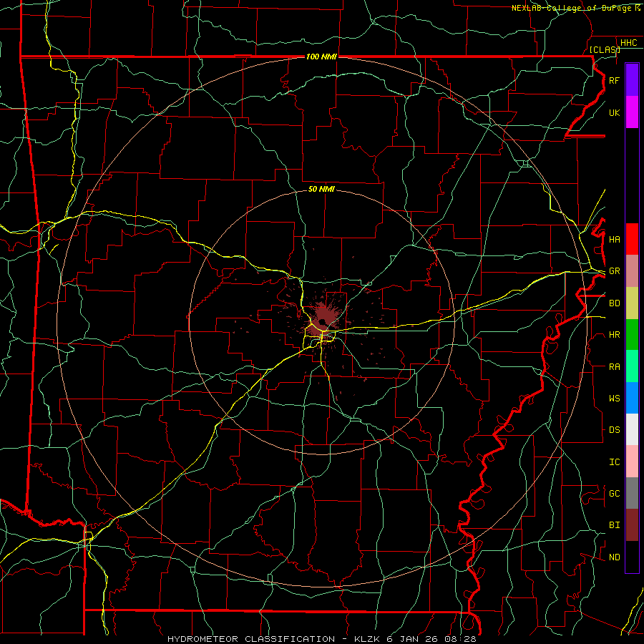Click the GR legend label
644x644 pixels.
click(614, 271)
